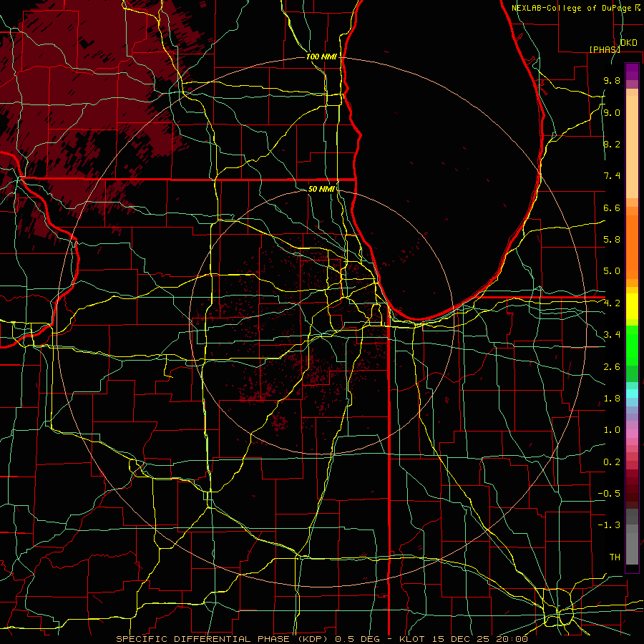Click the 0.5 DEG elevation text in the caption
Viewport: 644px width, 644px height.
click(x=358, y=639)
